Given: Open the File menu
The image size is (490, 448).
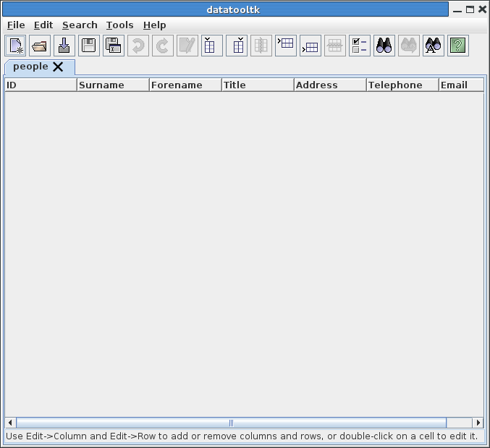Looking at the screenshot, I should click(16, 25).
